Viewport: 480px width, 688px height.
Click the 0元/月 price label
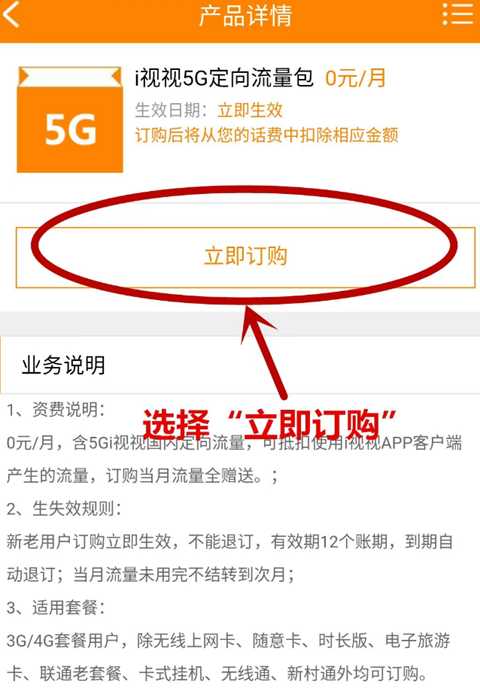tap(355, 78)
